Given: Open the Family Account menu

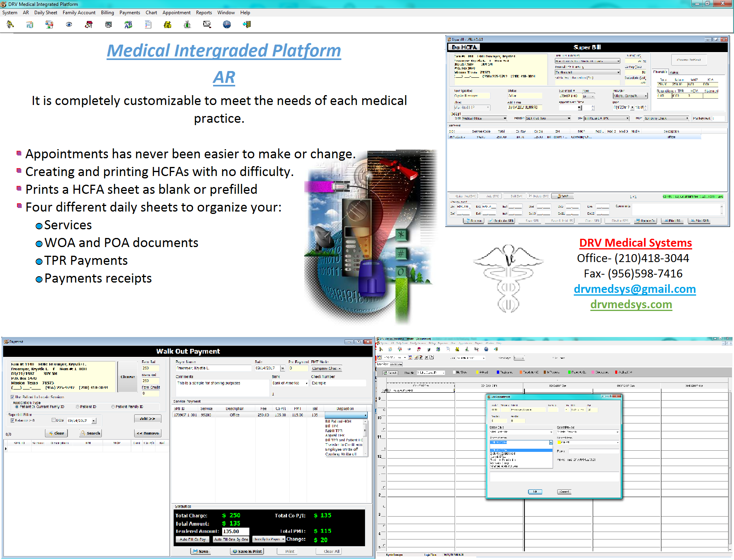Looking at the screenshot, I should click(79, 13).
